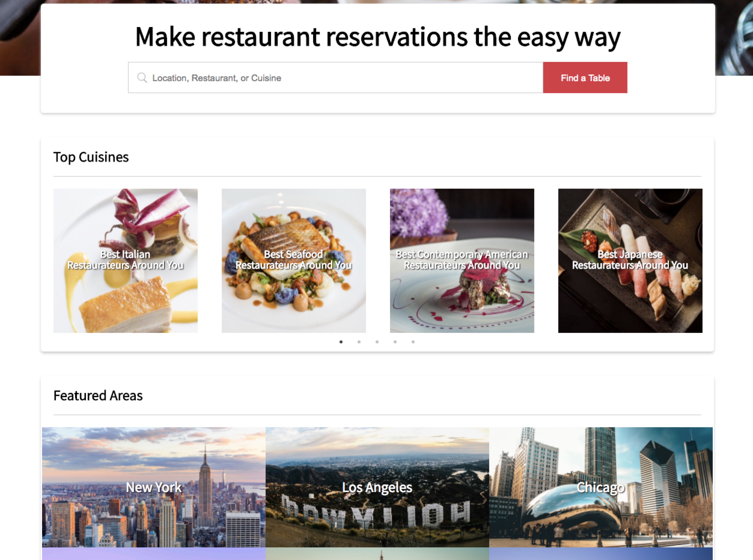Open the Los Angeles featured area
Viewport: 753px width, 560px height.
[377, 487]
